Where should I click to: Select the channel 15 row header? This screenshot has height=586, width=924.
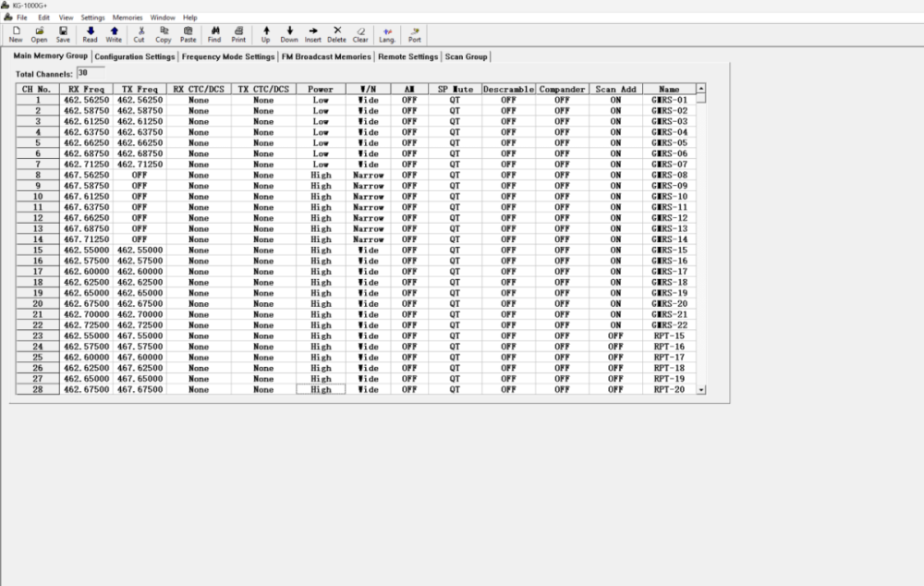(x=38, y=250)
